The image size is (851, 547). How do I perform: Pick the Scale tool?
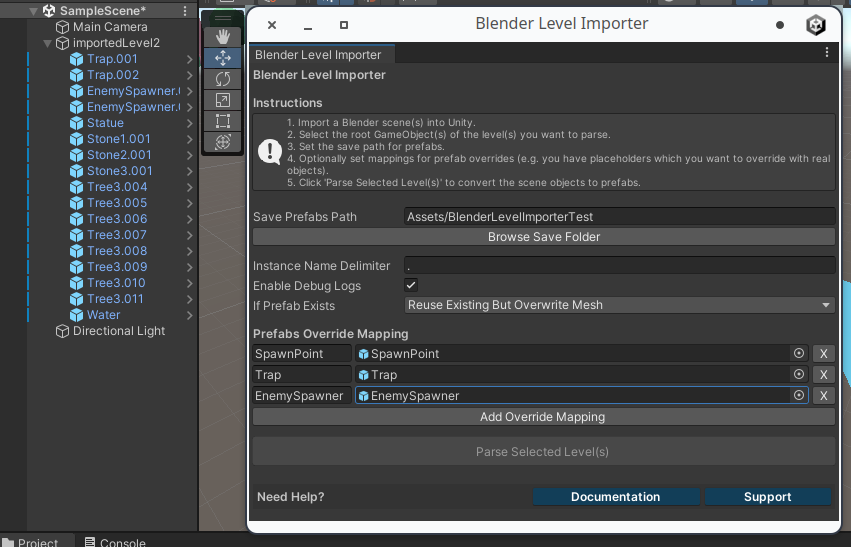point(223,100)
